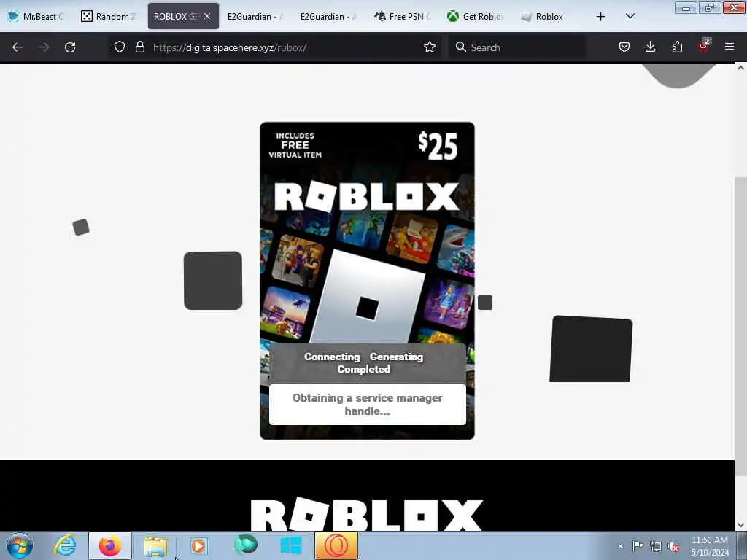Reload the current page
Viewport: 747px width, 560px height.
70,47
